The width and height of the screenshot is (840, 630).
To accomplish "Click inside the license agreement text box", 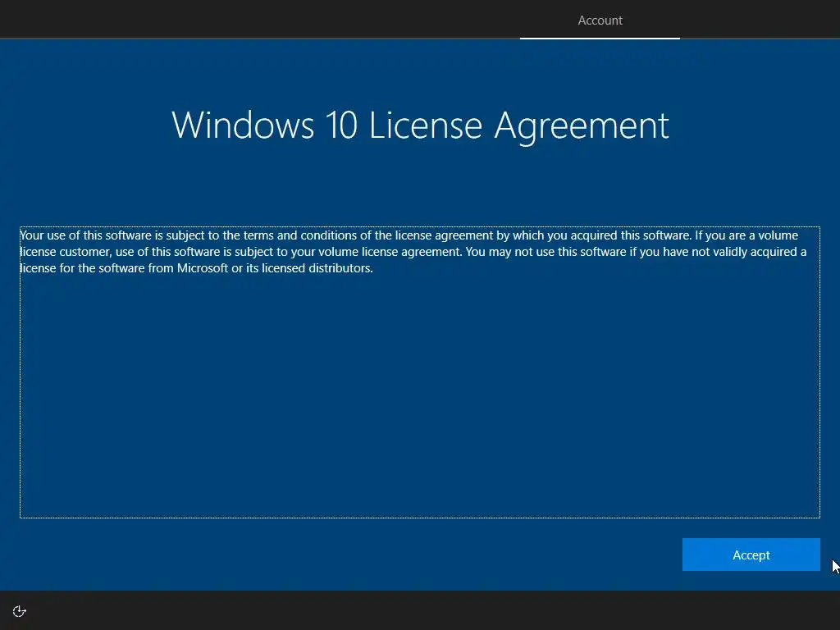I will click(x=419, y=372).
